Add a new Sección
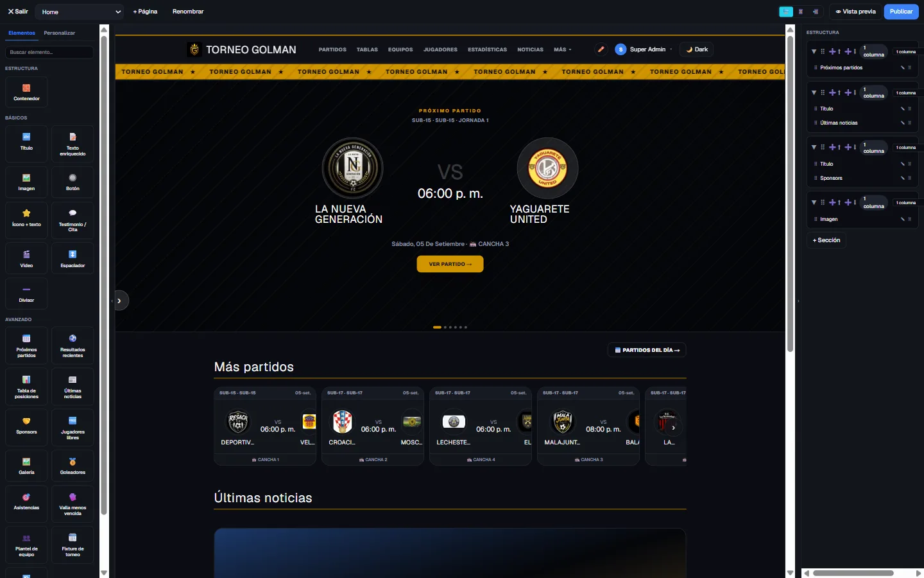The height and width of the screenshot is (578, 924). click(x=826, y=240)
